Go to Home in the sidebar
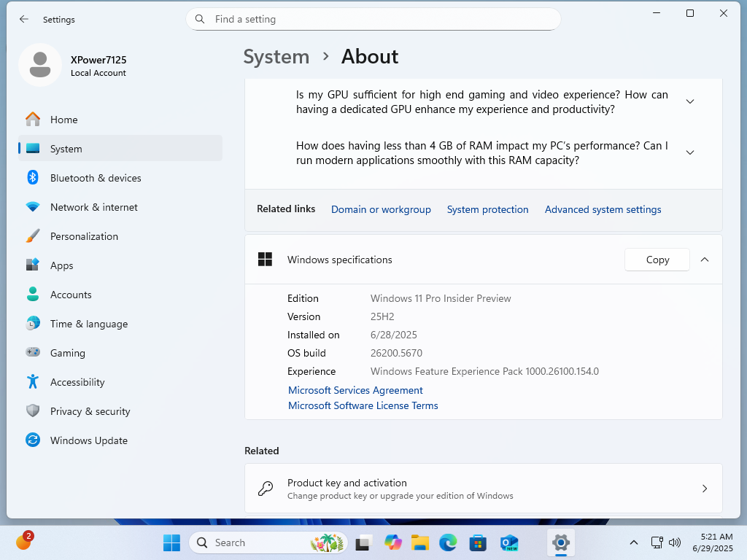This screenshot has width=747, height=560. click(x=120, y=120)
